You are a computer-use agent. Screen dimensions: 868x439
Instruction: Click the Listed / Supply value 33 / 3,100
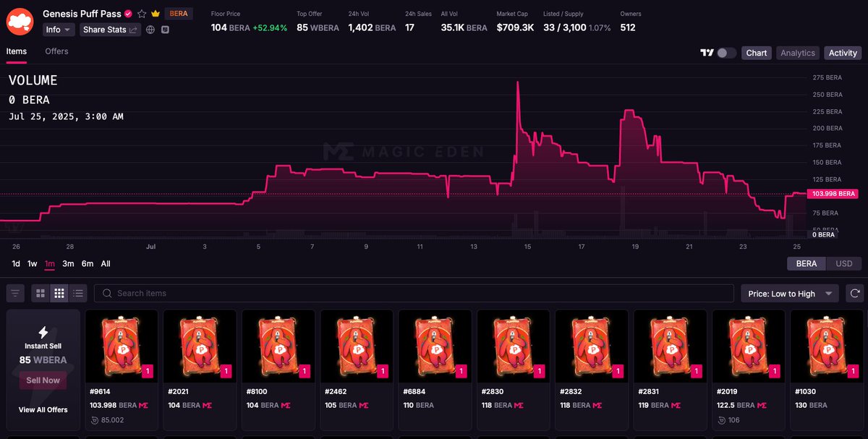coord(563,27)
